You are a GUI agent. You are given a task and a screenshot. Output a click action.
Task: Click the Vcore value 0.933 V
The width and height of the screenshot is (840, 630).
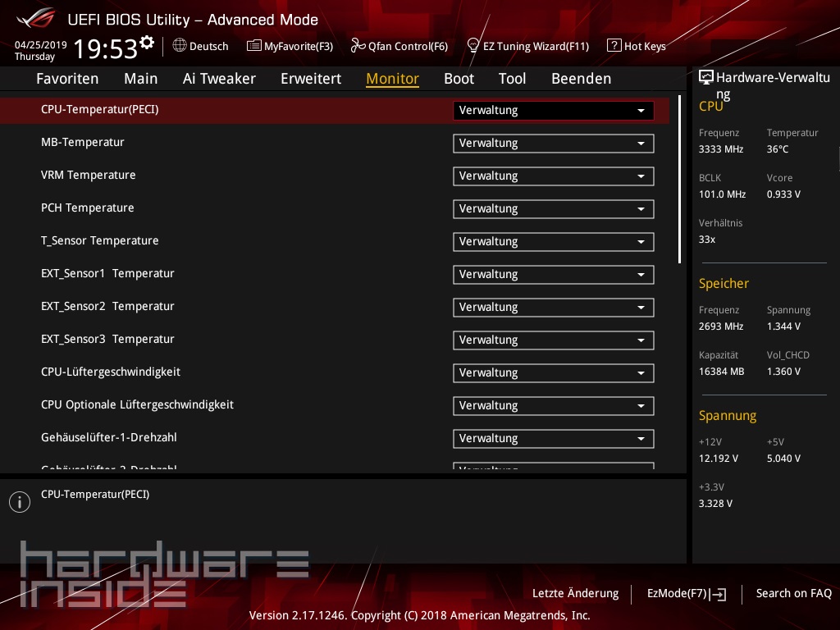[x=783, y=194]
